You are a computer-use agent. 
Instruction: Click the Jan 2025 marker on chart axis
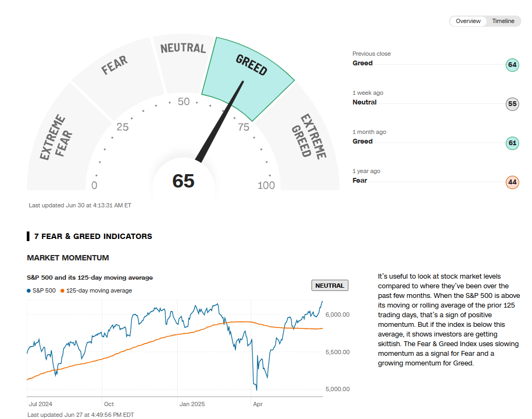[x=192, y=404]
